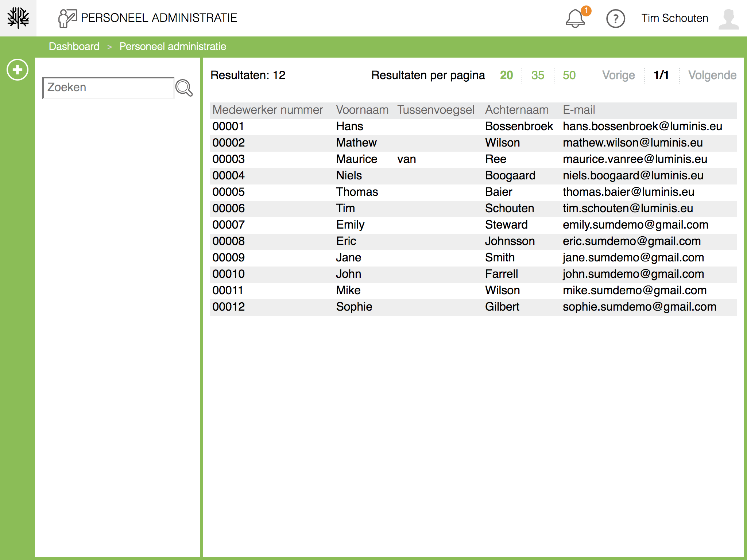Keep 20 results per page selected
Image resolution: width=747 pixels, height=560 pixels.
[506, 75]
